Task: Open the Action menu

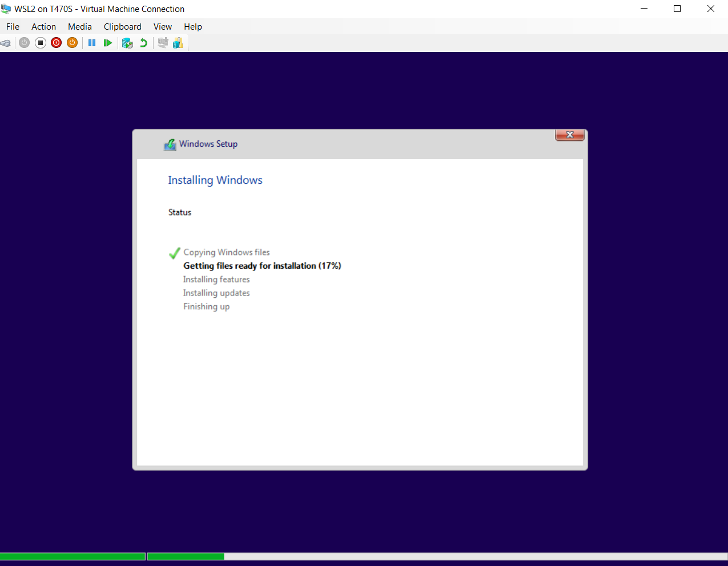Action: [x=43, y=26]
